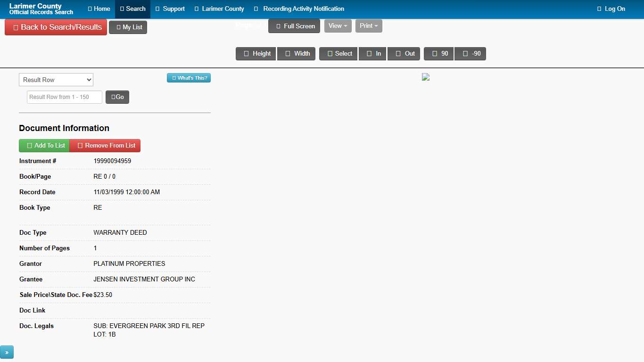
Task: Rotate document 90 degrees clockwise
Action: [438, 54]
